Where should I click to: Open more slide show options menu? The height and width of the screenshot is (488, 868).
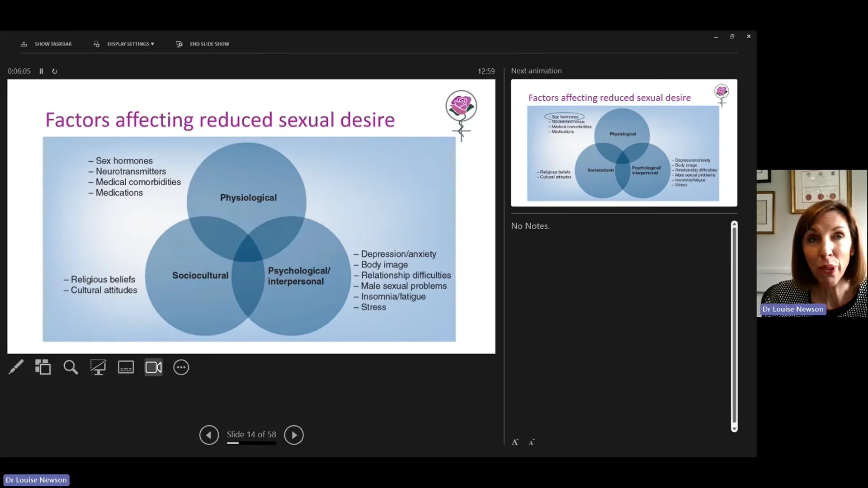point(181,367)
